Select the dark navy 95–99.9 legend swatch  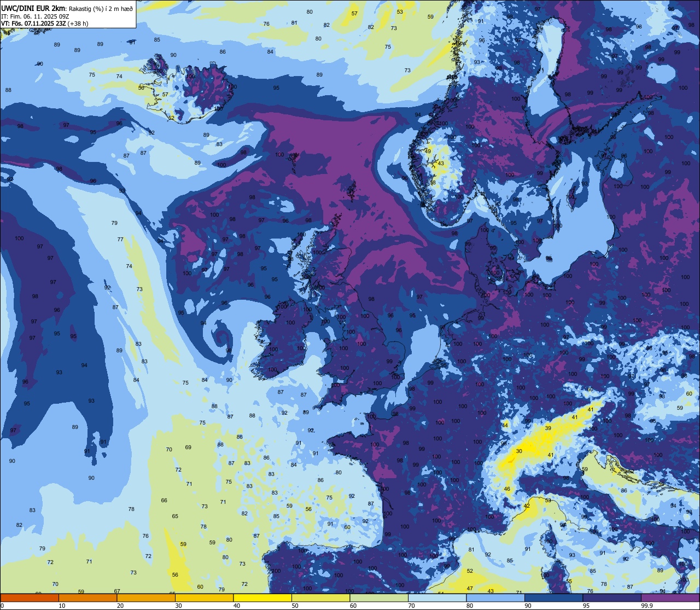click(x=612, y=597)
